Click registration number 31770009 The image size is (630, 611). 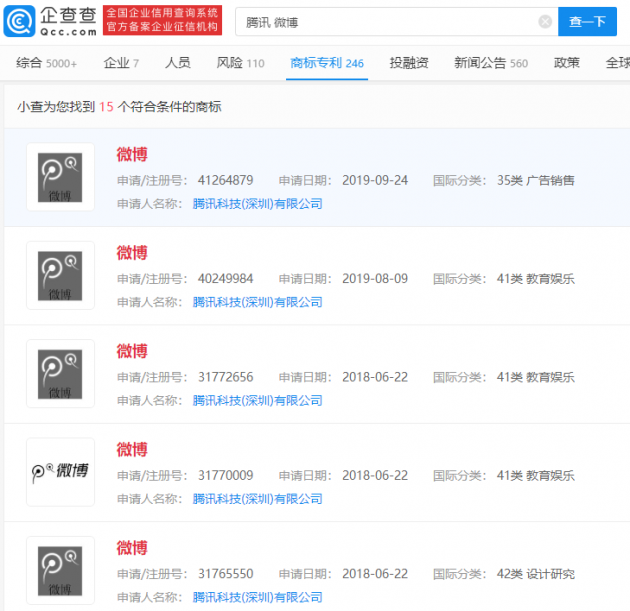(x=225, y=476)
